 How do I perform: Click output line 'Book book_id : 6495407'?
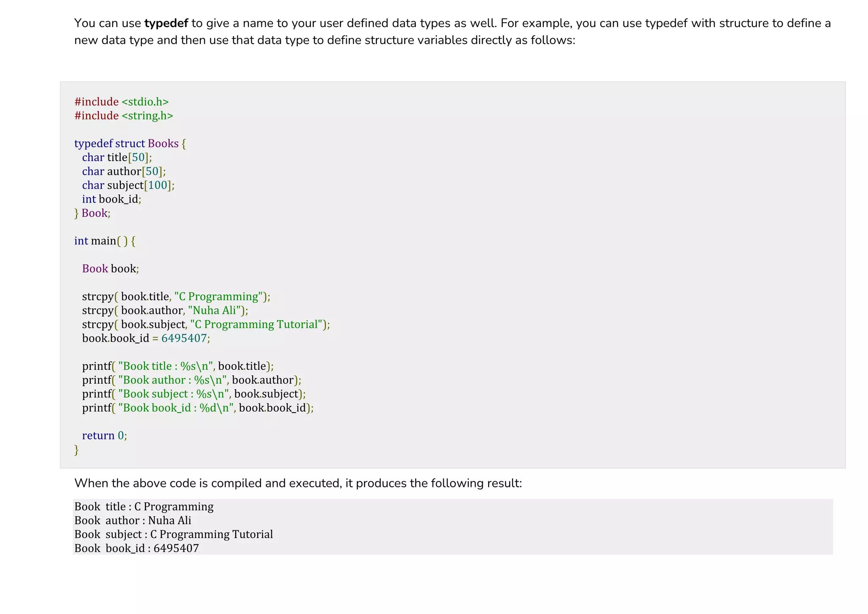[x=137, y=548]
